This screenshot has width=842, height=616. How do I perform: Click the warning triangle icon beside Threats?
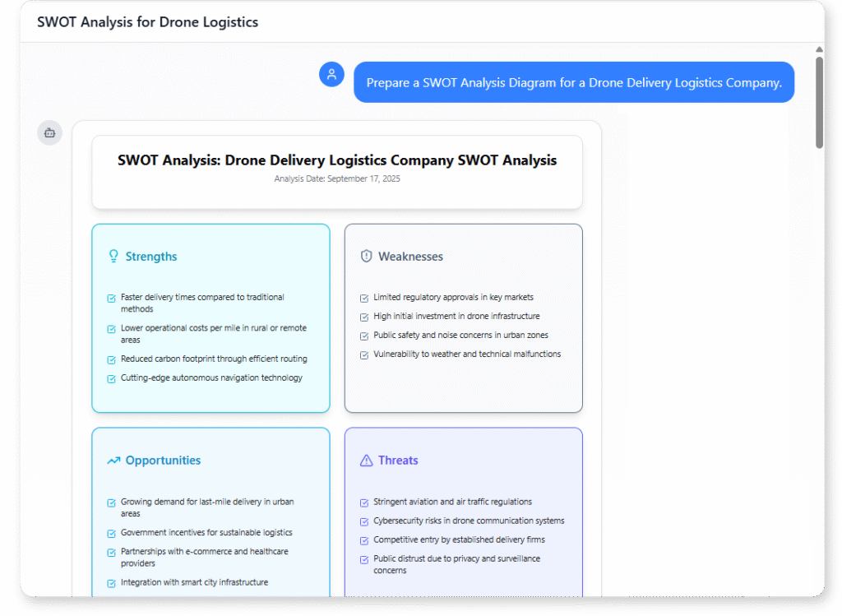point(366,460)
